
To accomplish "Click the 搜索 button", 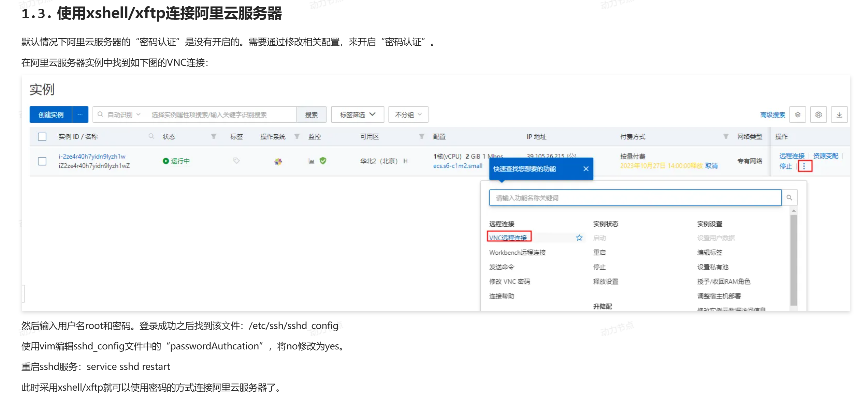I will click(311, 115).
